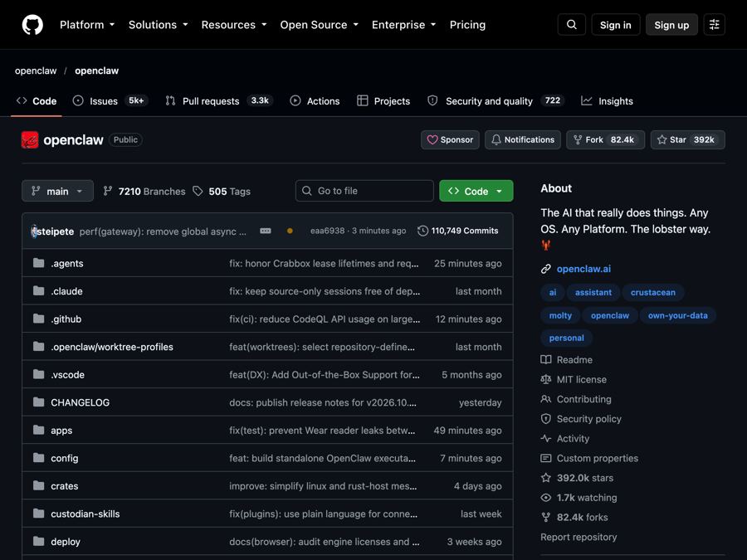
Task: Open the main branch selector dropdown
Action: pyautogui.click(x=57, y=191)
